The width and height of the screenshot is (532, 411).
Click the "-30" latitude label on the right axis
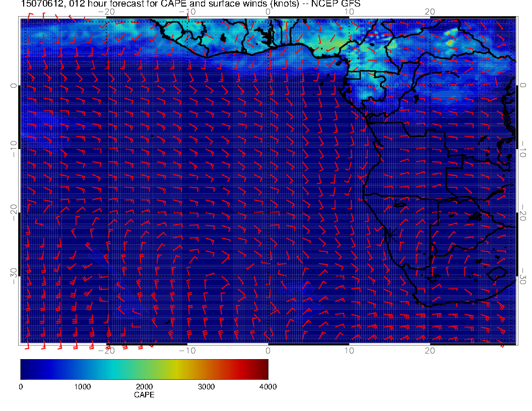tap(523, 276)
